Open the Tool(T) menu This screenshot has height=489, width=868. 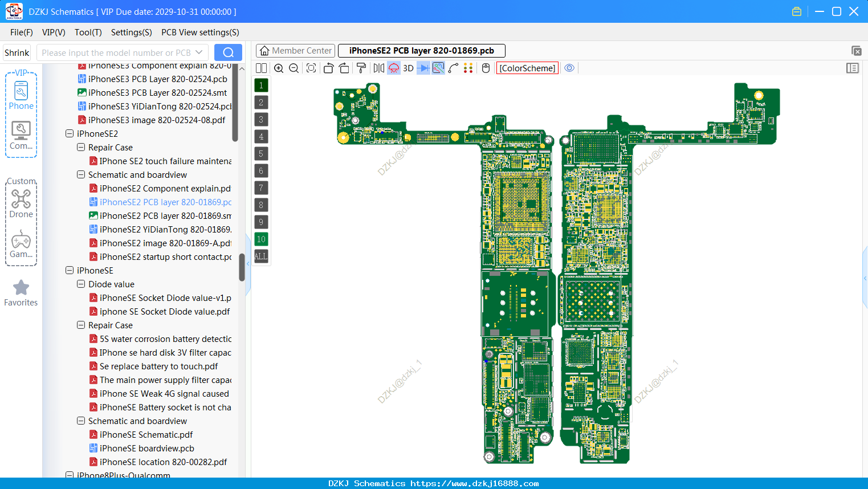[88, 32]
